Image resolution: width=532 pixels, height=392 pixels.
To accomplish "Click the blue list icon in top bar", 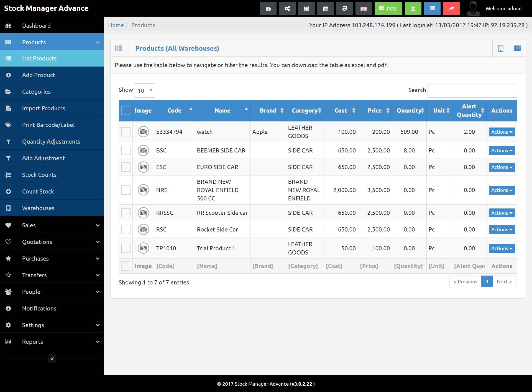I will click(x=432, y=9).
